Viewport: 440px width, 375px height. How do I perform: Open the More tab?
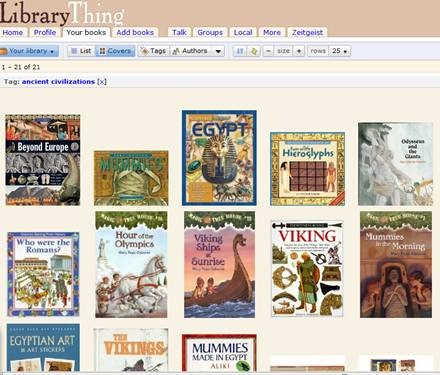(272, 32)
